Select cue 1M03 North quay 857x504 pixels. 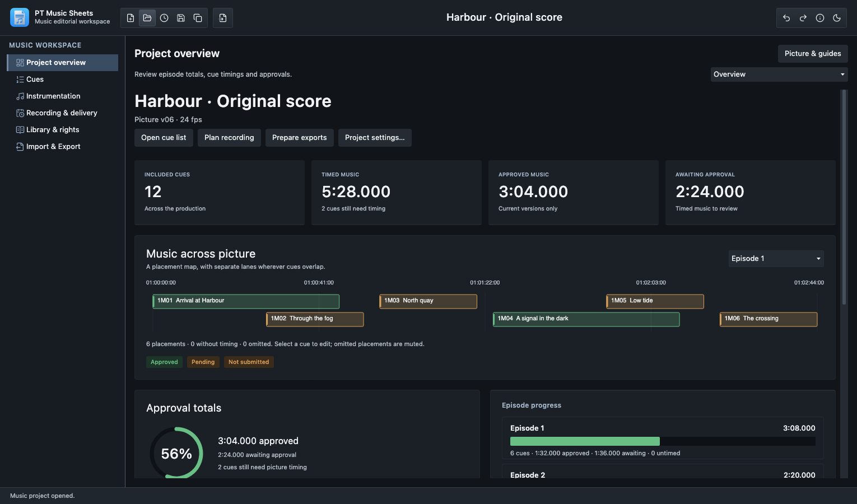[x=428, y=301]
